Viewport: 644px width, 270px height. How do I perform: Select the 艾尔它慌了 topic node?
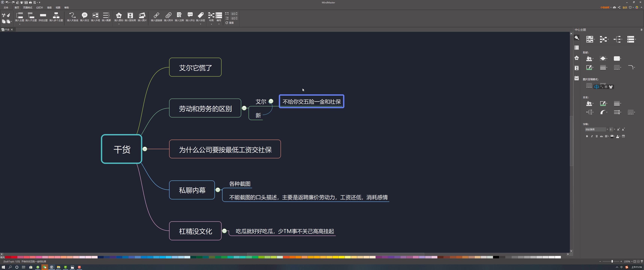195,67
